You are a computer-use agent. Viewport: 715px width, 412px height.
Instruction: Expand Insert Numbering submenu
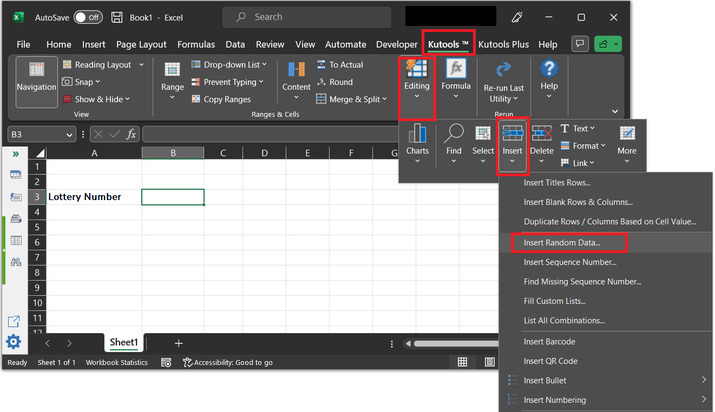(x=704, y=399)
